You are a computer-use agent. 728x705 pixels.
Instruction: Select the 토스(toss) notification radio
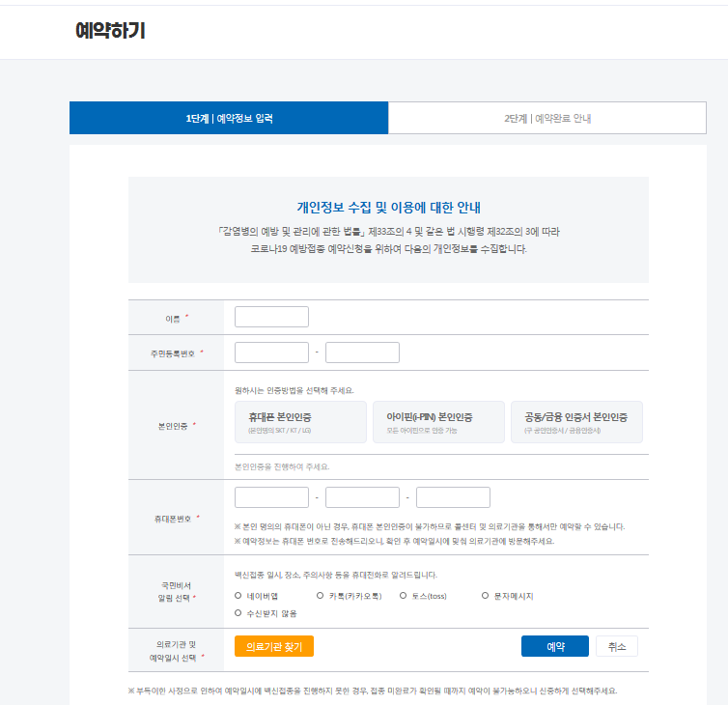(x=403, y=596)
